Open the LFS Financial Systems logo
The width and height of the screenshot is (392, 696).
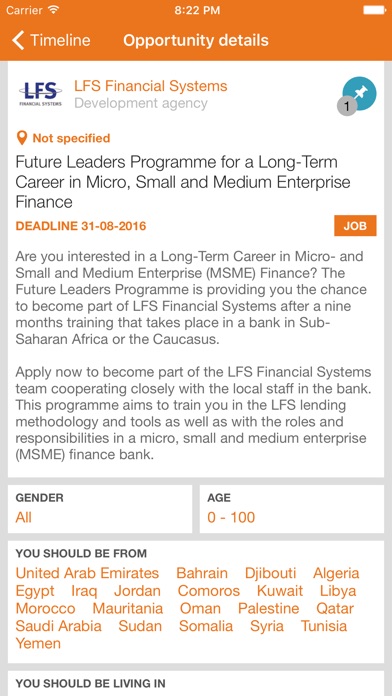pos(40,94)
